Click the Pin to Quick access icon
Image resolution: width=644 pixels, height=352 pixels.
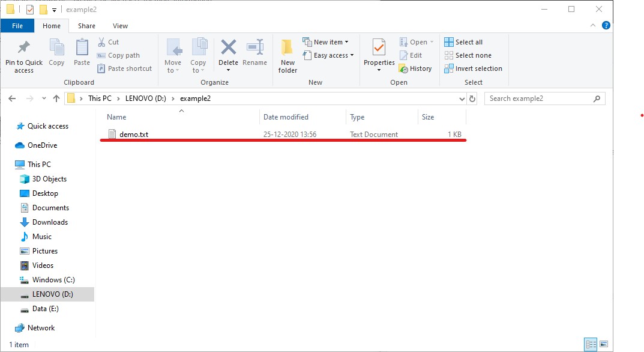pyautogui.click(x=24, y=48)
